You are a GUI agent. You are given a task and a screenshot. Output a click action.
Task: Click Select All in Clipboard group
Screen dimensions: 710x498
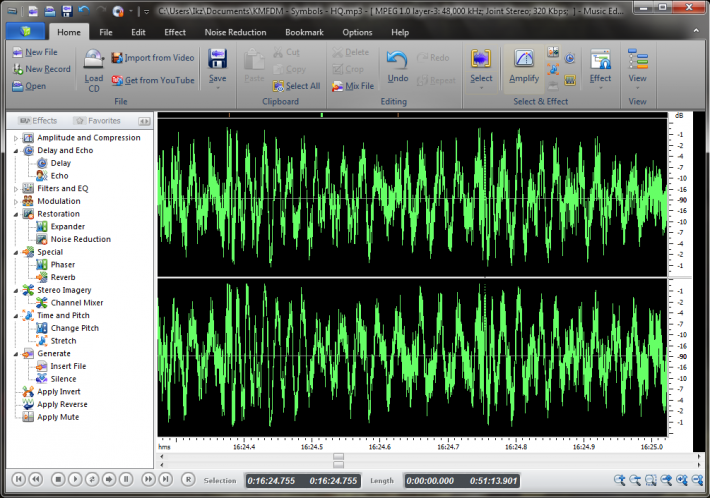297,86
